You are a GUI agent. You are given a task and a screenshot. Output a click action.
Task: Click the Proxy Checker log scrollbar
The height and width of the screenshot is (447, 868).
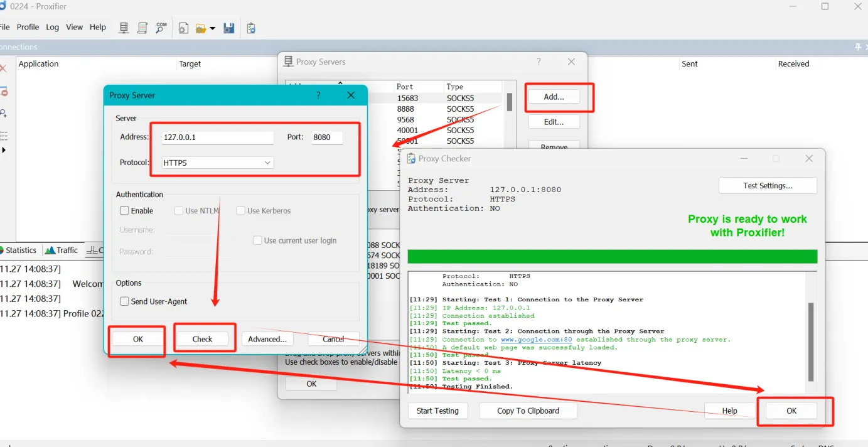point(810,342)
